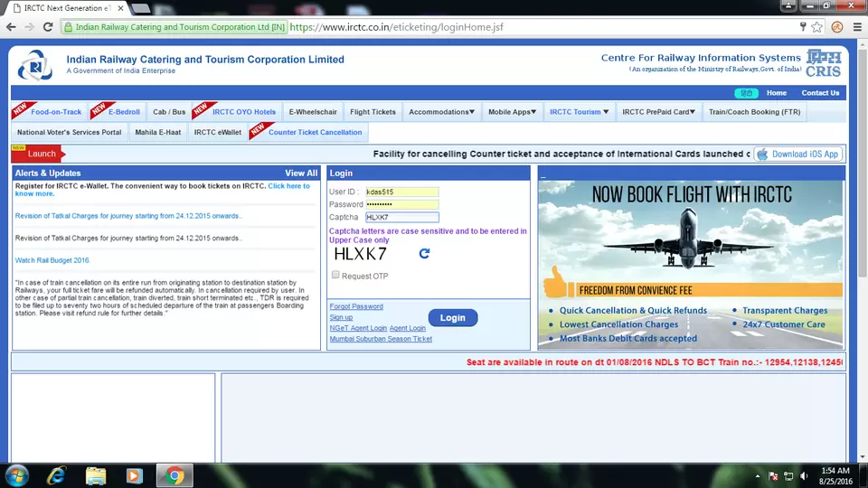Click the blue Login button

click(453, 317)
